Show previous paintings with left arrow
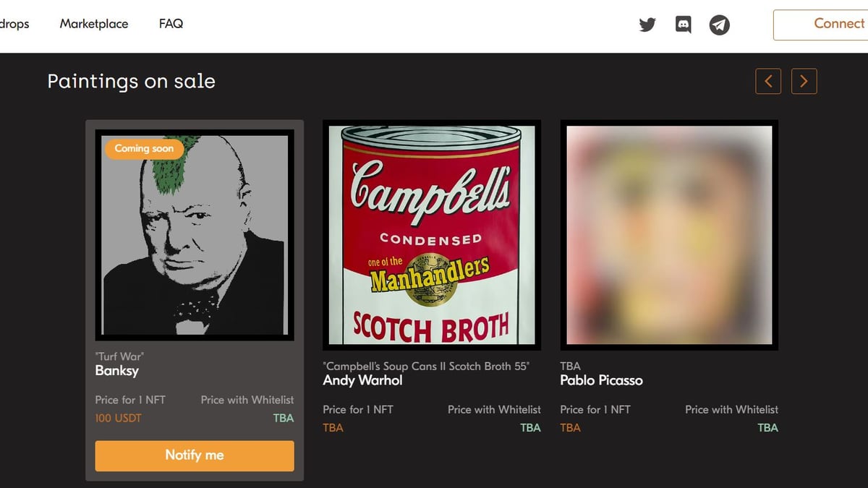Screen dimensions: 868x488 (x=768, y=82)
